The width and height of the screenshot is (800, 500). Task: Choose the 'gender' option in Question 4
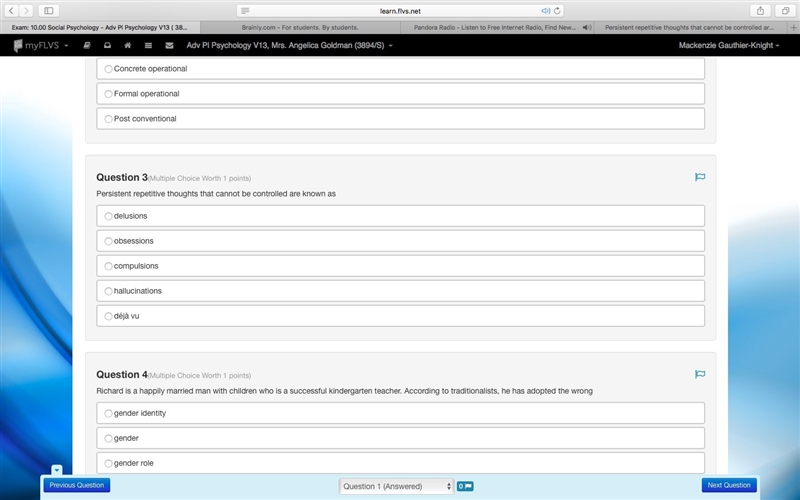click(401, 438)
